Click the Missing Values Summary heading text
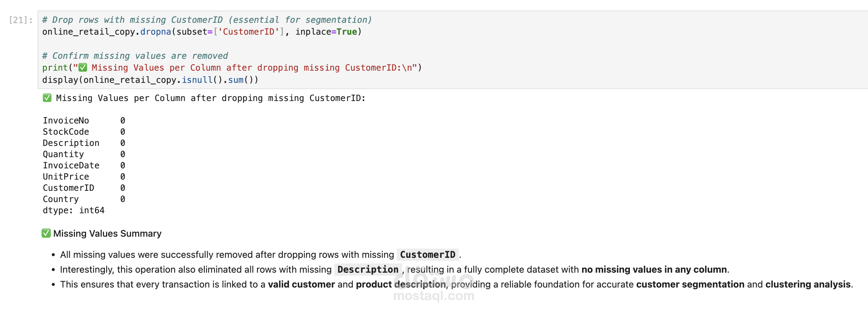Screen dimensions: 868x309 107,233
